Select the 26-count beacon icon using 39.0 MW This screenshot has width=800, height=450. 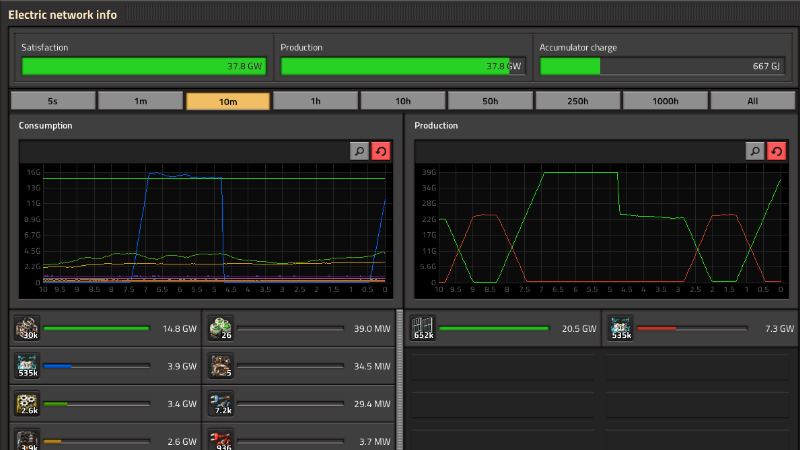click(221, 328)
